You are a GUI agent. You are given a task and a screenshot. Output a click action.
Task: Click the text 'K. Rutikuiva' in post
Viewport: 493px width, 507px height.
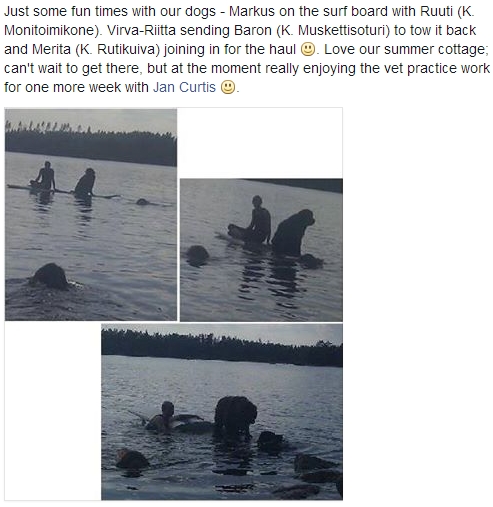click(117, 49)
